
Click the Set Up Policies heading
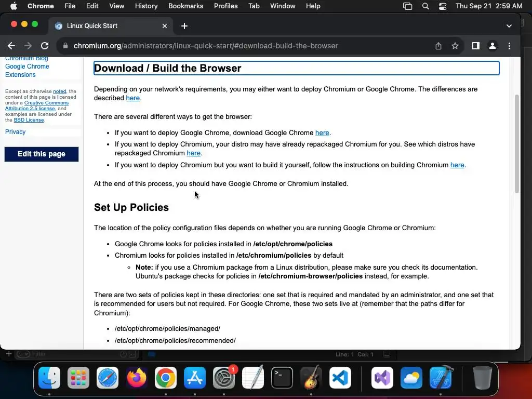[131, 207]
